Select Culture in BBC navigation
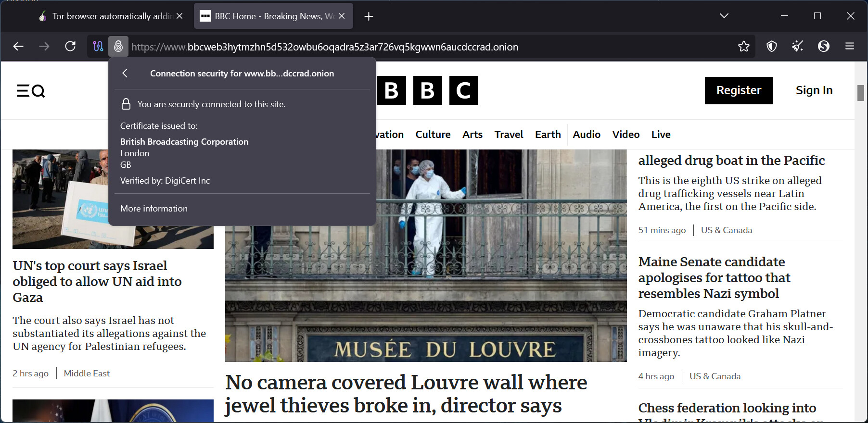The height and width of the screenshot is (423, 868). click(x=433, y=135)
